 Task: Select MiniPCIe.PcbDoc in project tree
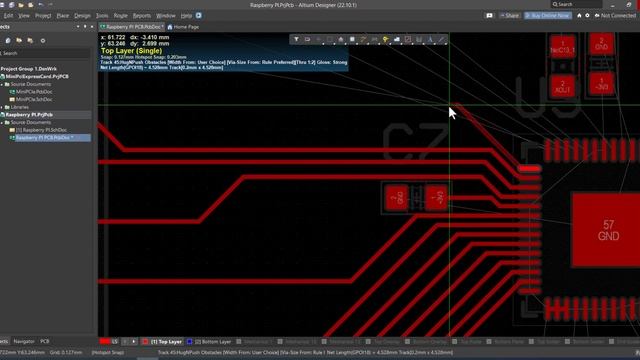pos(34,92)
